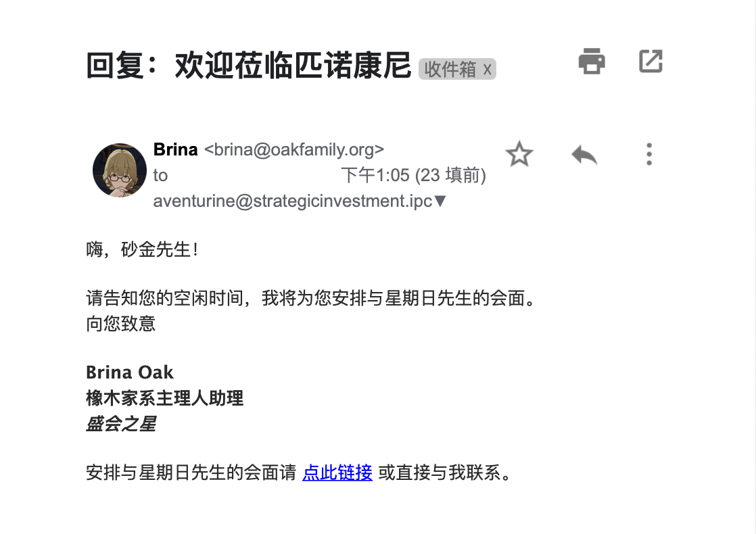Click the aventurine@strategicinvestment.ipc recipient address
Viewport: 756px width, 534px height.
point(292,201)
